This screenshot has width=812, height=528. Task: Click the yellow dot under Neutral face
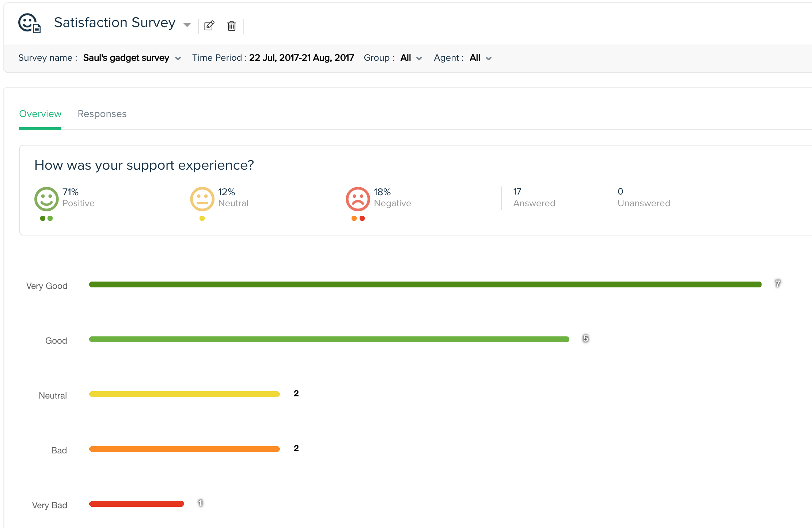(x=202, y=218)
